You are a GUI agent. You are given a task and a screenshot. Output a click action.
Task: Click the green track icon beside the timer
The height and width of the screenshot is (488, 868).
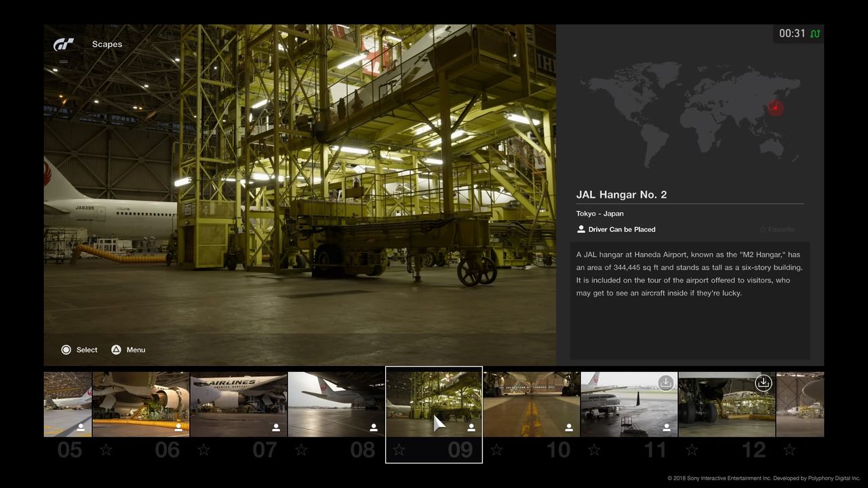click(x=814, y=34)
